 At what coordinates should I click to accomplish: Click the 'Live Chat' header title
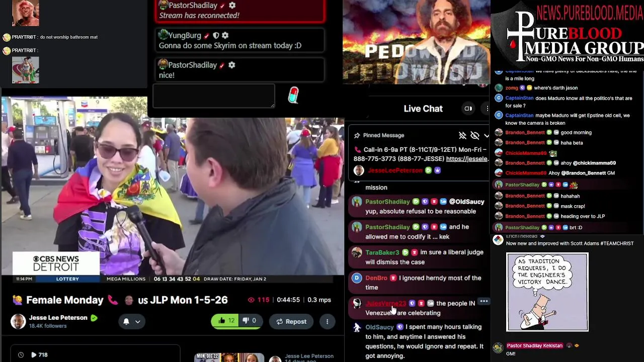pyautogui.click(x=423, y=109)
